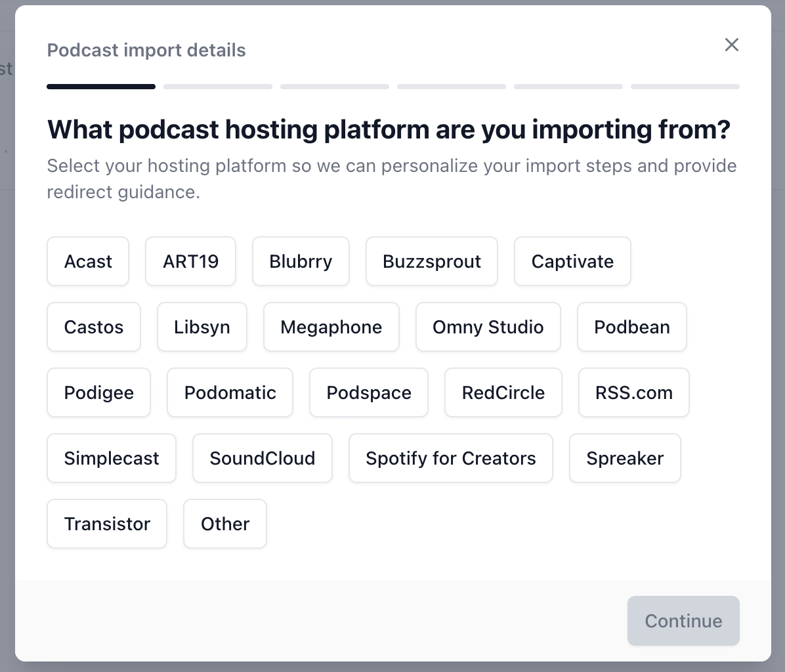Choose Spotify for Creators
Image resolution: width=785 pixels, height=672 pixels.
pos(450,458)
